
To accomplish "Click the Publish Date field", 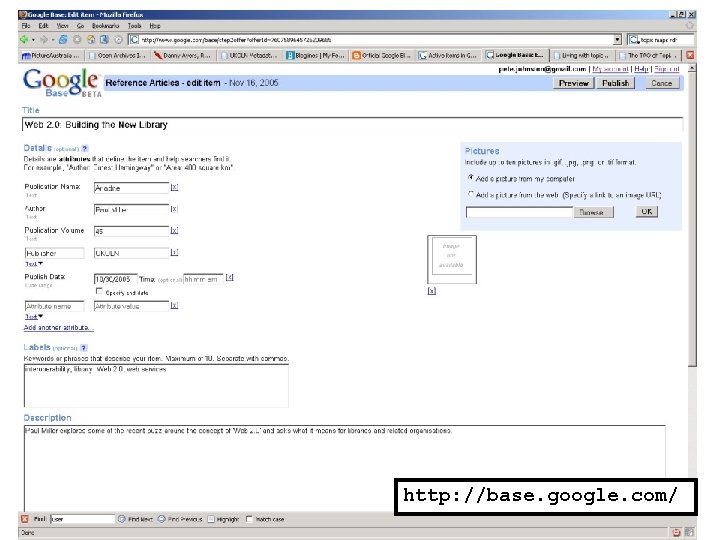I will coord(115,279).
